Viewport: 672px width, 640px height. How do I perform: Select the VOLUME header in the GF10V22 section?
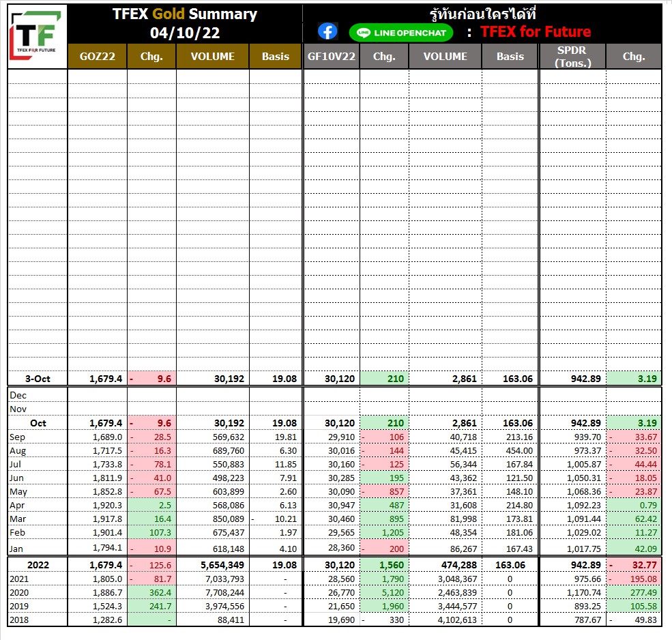[x=445, y=56]
